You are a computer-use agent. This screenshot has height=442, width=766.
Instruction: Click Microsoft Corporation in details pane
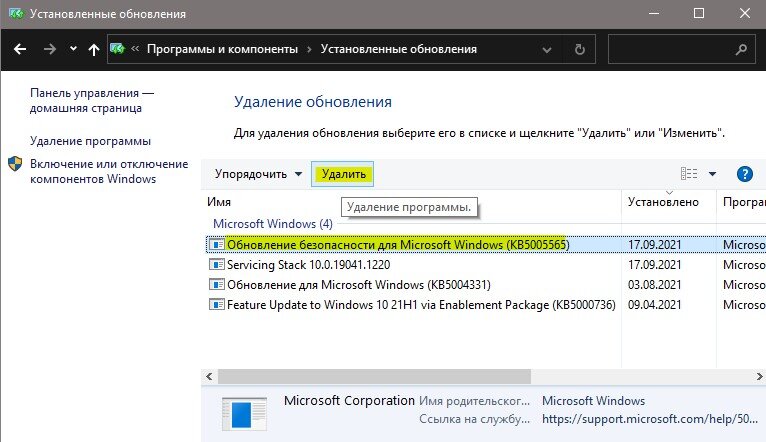[349, 400]
